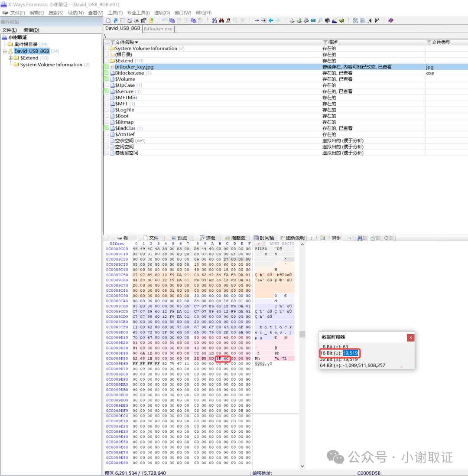
Task: Click the Properties toolbar icon
Action: [x=143, y=20]
